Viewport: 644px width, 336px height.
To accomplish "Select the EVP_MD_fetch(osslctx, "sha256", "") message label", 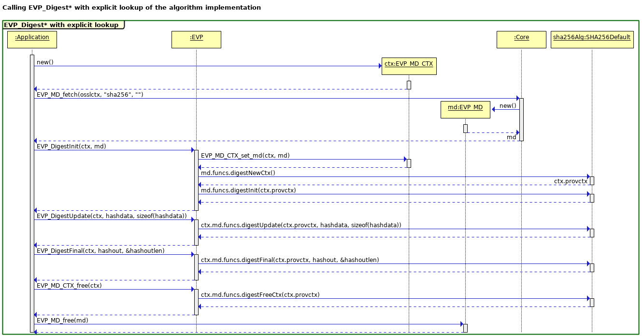I will click(x=90, y=94).
